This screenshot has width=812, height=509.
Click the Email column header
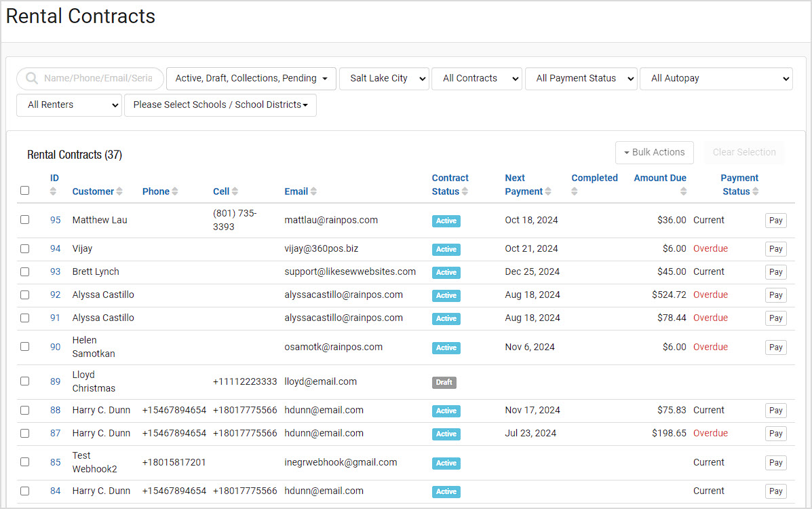296,191
